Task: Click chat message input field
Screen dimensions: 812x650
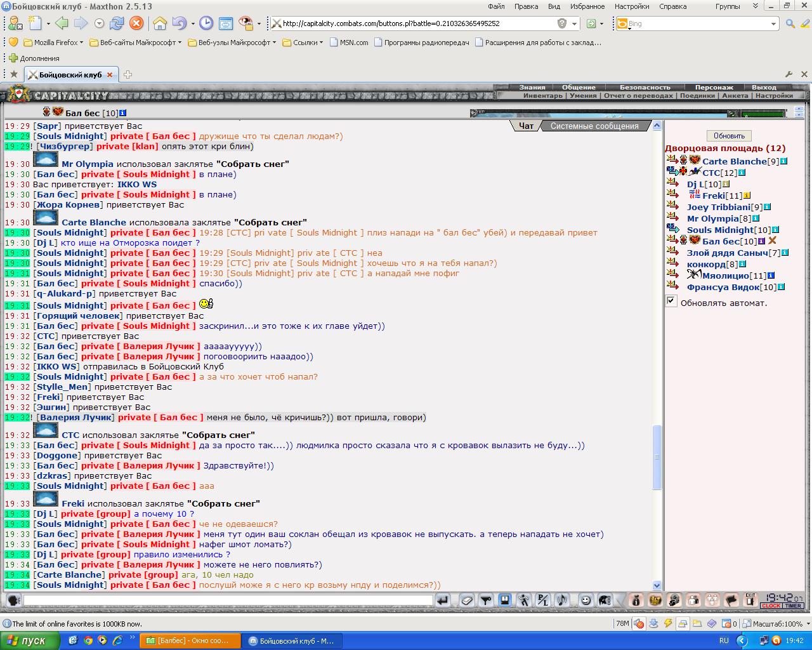Action: coord(228,600)
